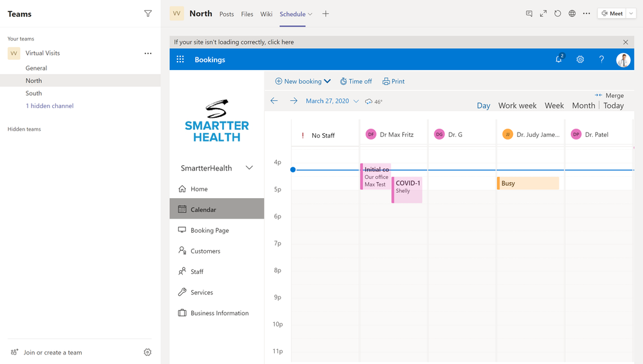Select the General channel
The image size is (643, 364).
pyautogui.click(x=80, y=68)
